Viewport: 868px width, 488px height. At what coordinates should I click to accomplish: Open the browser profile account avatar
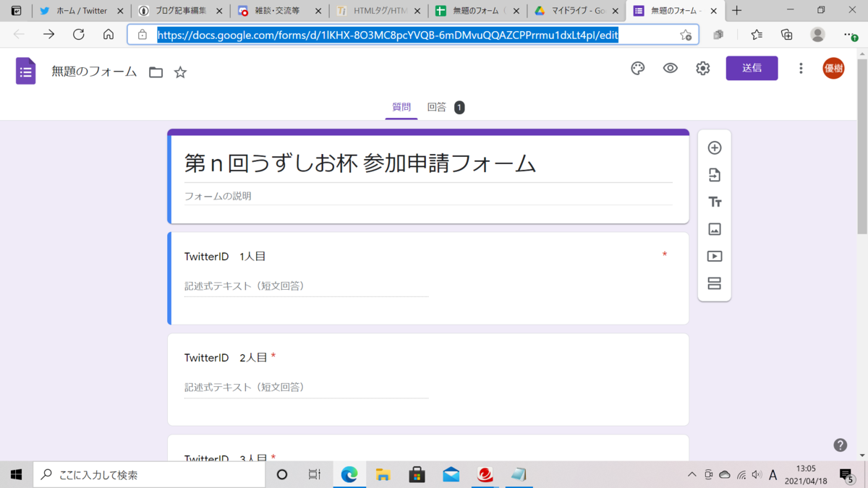[817, 34]
